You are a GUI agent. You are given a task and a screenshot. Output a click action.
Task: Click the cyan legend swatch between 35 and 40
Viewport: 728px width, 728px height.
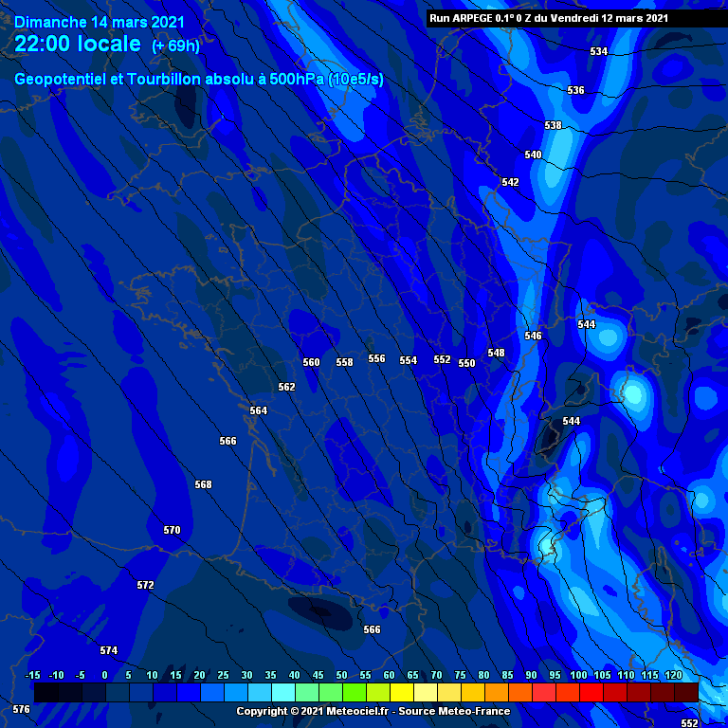tap(282, 692)
